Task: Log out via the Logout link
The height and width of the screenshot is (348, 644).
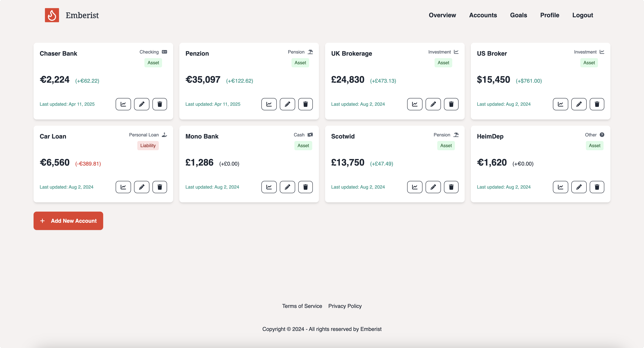Action: pos(582,15)
